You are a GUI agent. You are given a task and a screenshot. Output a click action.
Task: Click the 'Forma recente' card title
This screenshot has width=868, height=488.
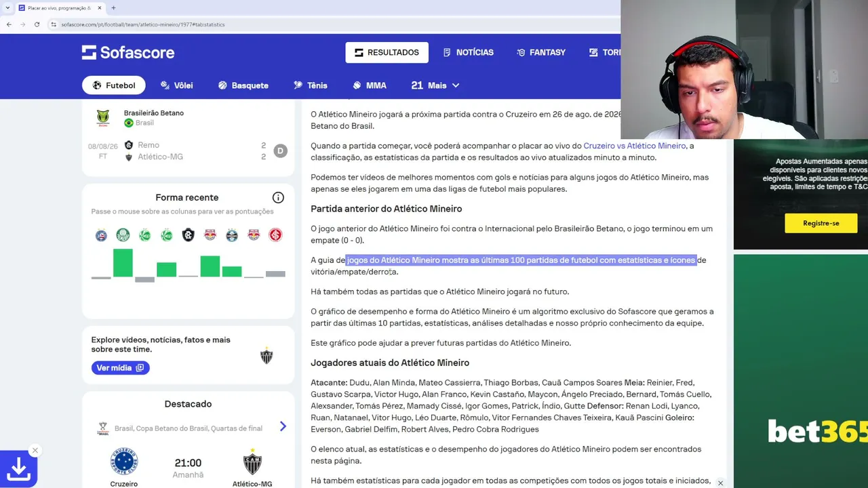point(187,198)
